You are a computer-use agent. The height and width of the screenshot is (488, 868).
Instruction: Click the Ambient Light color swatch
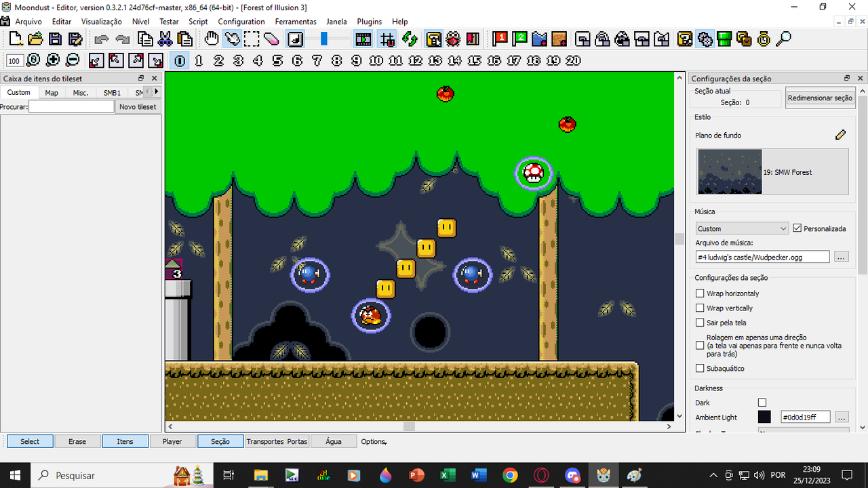pyautogui.click(x=764, y=417)
